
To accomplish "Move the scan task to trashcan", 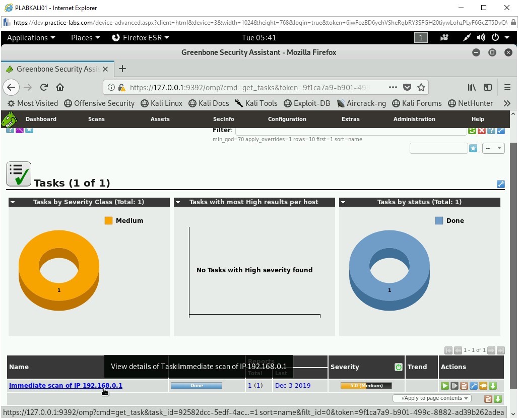I will tap(464, 386).
